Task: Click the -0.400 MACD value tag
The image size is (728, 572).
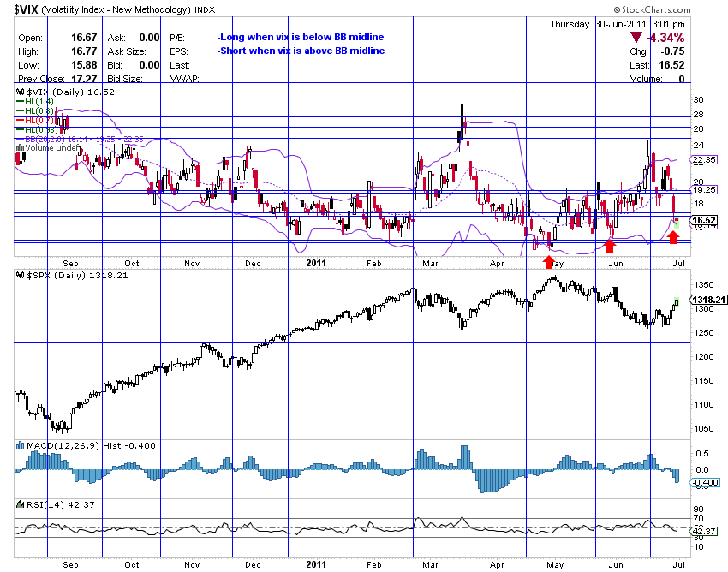Action: pos(704,484)
